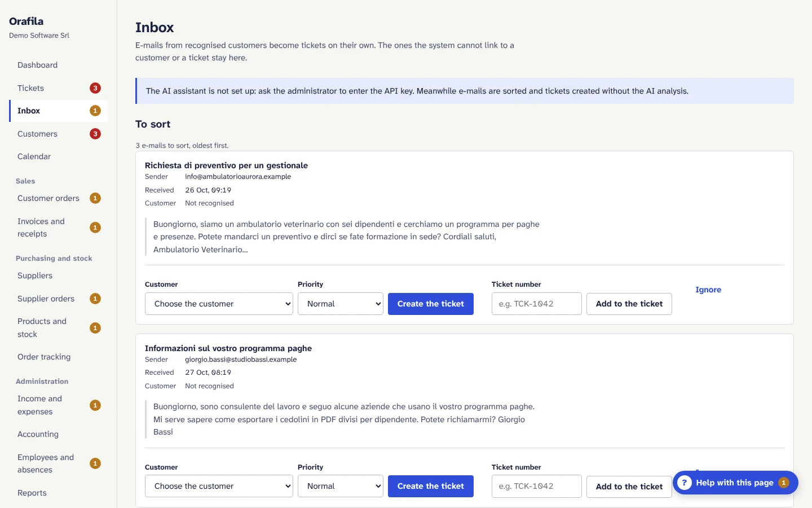Viewport: 812px width, 508px height.
Task: Navigate to Customer orders
Action: (x=59, y=198)
